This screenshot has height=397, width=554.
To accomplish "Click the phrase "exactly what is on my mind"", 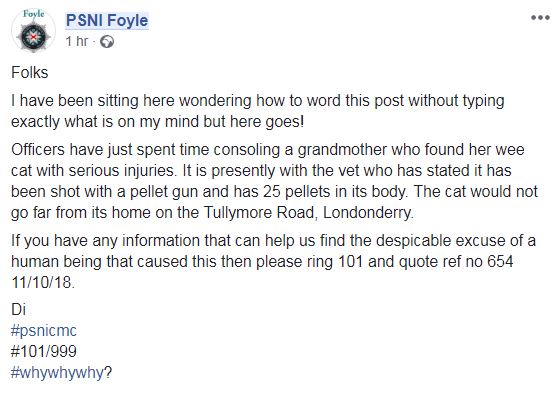I will (105, 122).
